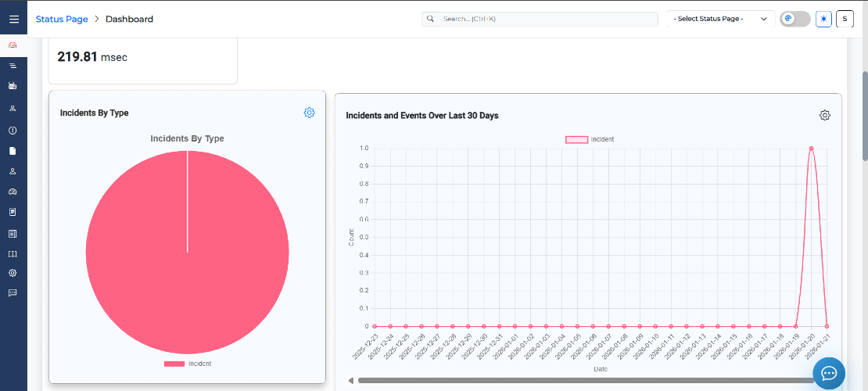
Task: Open the hamburger menu in the sidebar
Action: tap(13, 19)
